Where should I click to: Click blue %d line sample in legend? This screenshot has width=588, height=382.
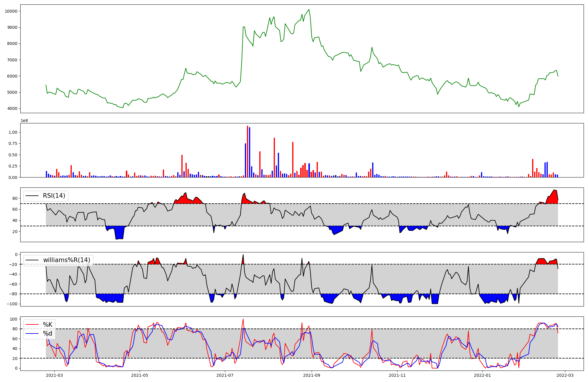pos(32,334)
